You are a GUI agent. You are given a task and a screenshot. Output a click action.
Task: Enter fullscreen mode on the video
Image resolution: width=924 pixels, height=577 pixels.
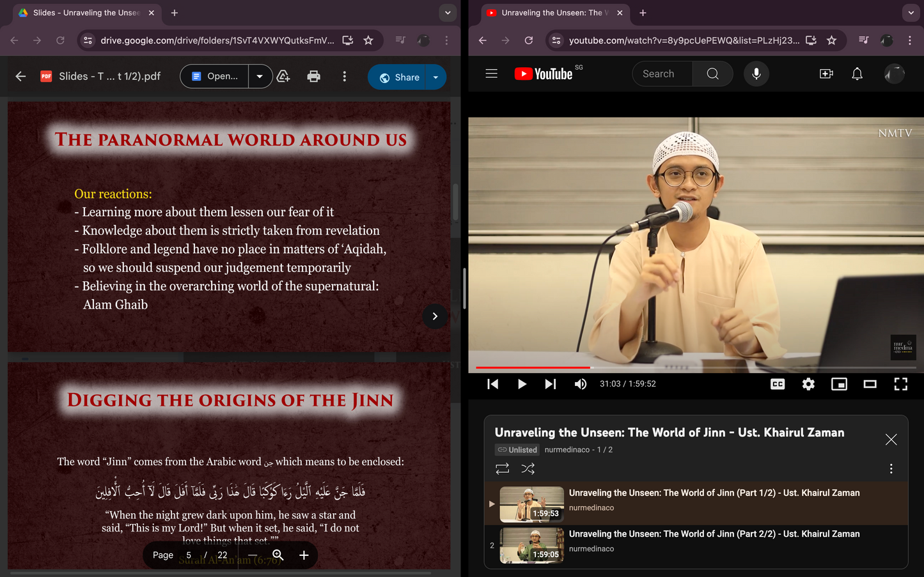(900, 384)
